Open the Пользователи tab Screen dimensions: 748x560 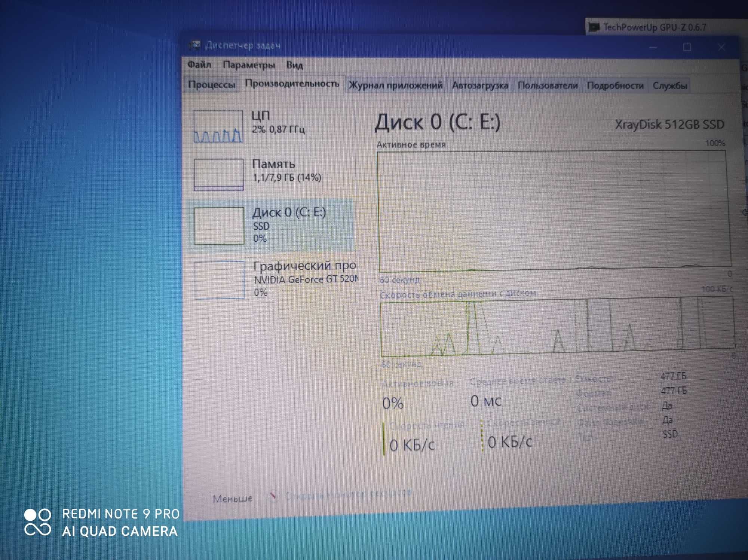coord(548,86)
